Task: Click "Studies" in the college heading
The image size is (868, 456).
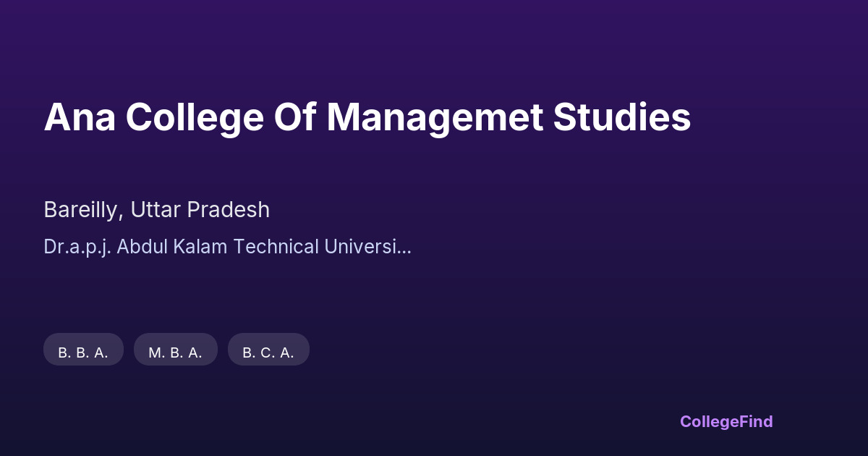Action: coord(622,118)
